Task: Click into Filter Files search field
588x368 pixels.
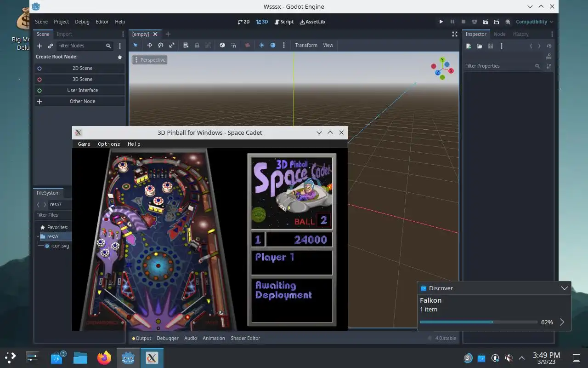Action: tap(52, 215)
